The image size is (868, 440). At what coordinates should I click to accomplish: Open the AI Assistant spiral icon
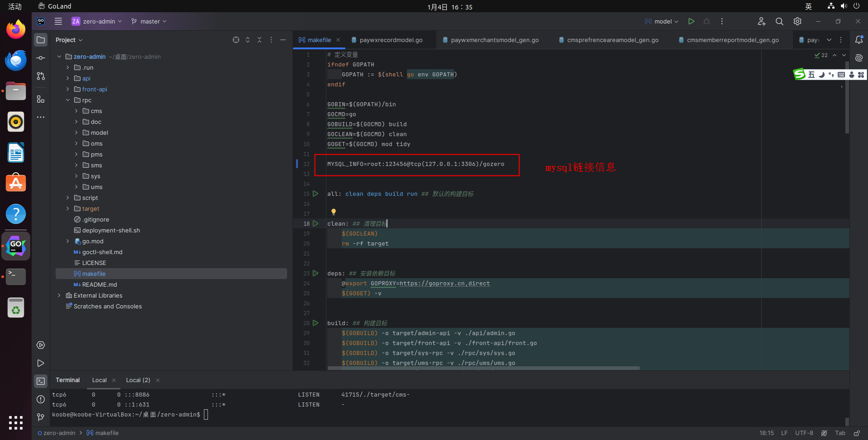(x=859, y=58)
